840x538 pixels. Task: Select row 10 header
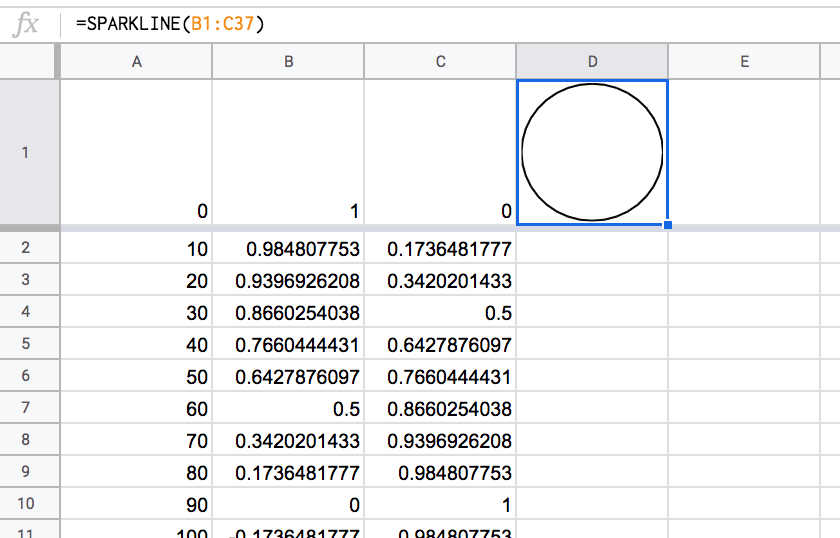point(25,503)
